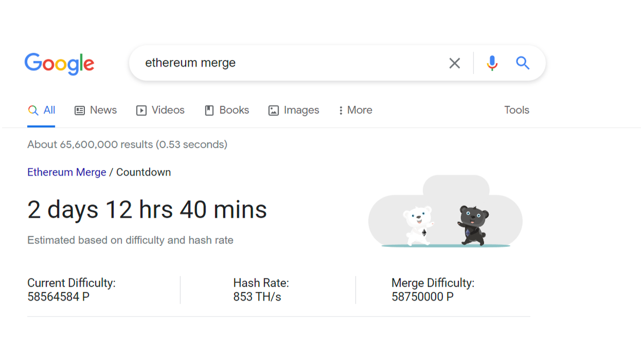Click the Books tab bookmark icon

click(209, 111)
